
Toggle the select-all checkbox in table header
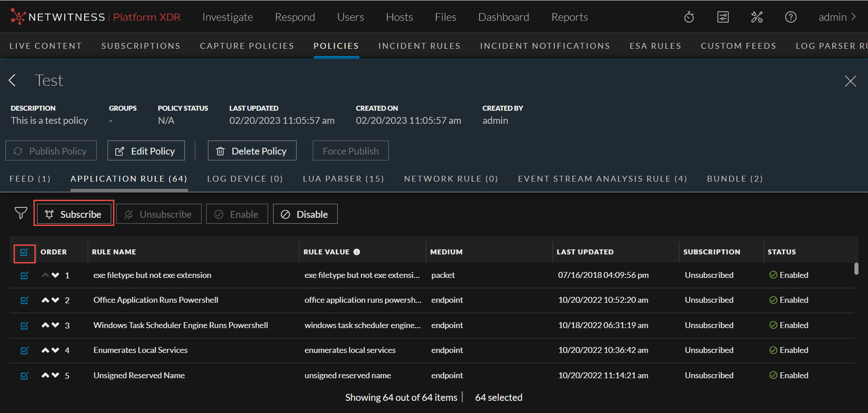pyautogui.click(x=24, y=252)
